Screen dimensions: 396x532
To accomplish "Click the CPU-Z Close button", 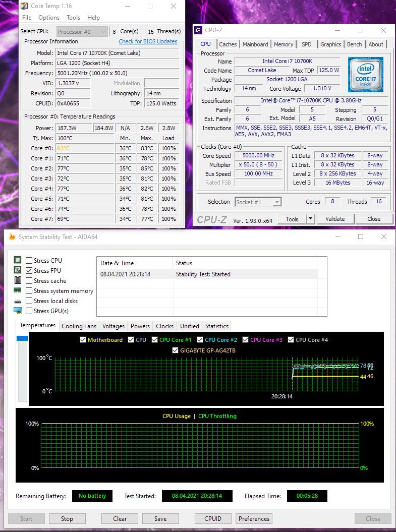I will pos(374,219).
